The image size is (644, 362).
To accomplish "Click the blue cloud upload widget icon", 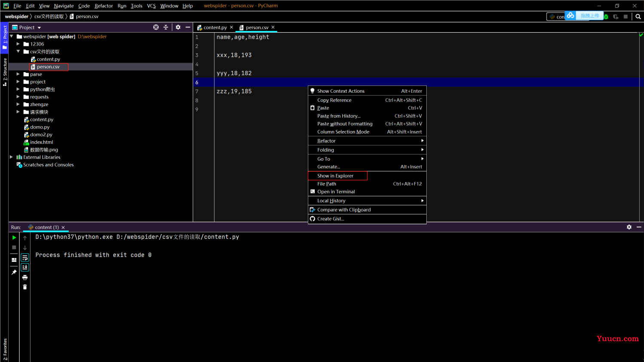I will [x=571, y=15].
